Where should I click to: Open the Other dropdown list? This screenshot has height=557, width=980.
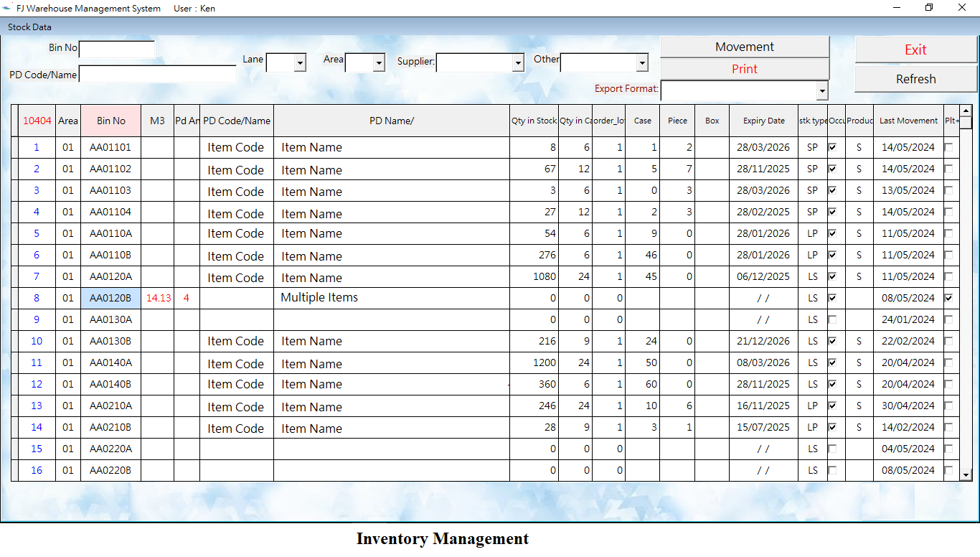(642, 63)
